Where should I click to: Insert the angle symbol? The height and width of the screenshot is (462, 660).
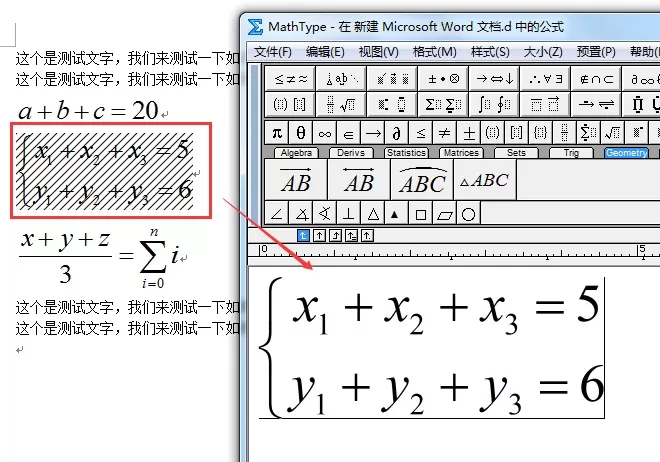click(277, 213)
